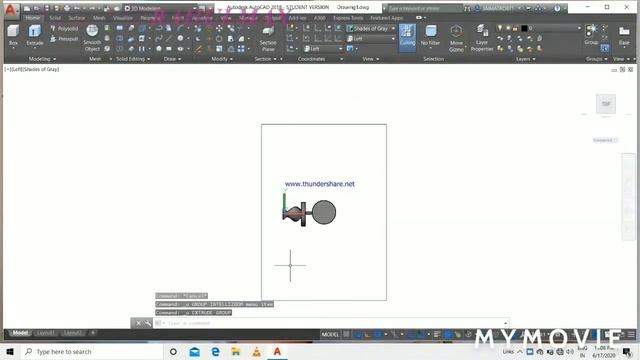Close the command line panel

click(x=138, y=323)
